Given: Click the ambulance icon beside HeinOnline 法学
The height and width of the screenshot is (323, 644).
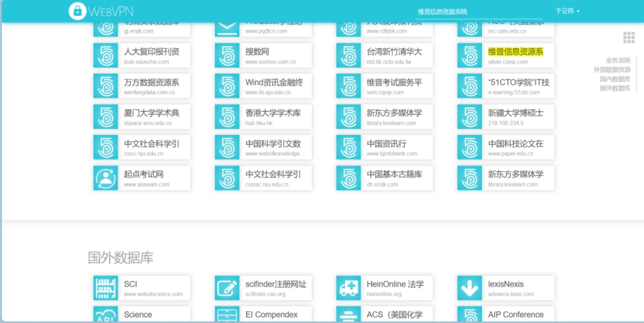Looking at the screenshot, I should pyautogui.click(x=348, y=288).
